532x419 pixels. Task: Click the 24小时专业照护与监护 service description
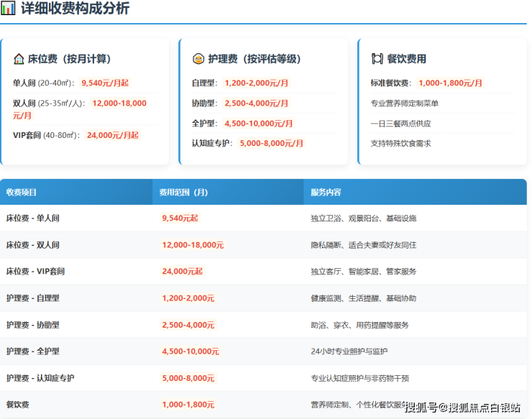click(350, 351)
